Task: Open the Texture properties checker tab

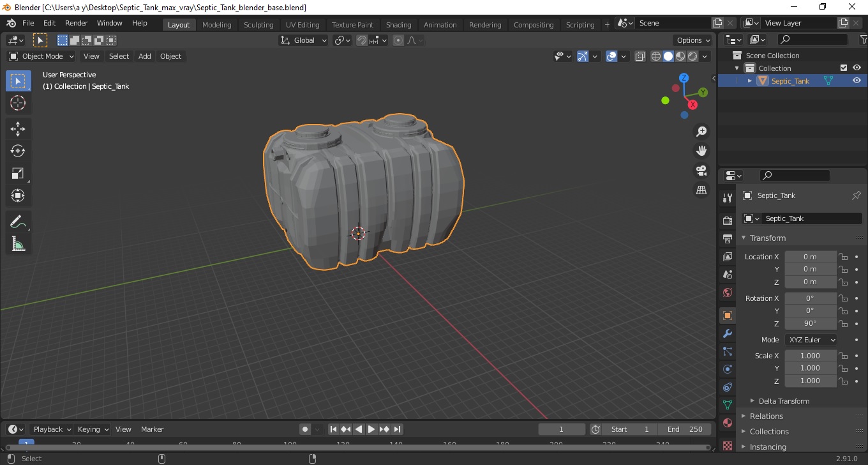Action: tap(727, 445)
